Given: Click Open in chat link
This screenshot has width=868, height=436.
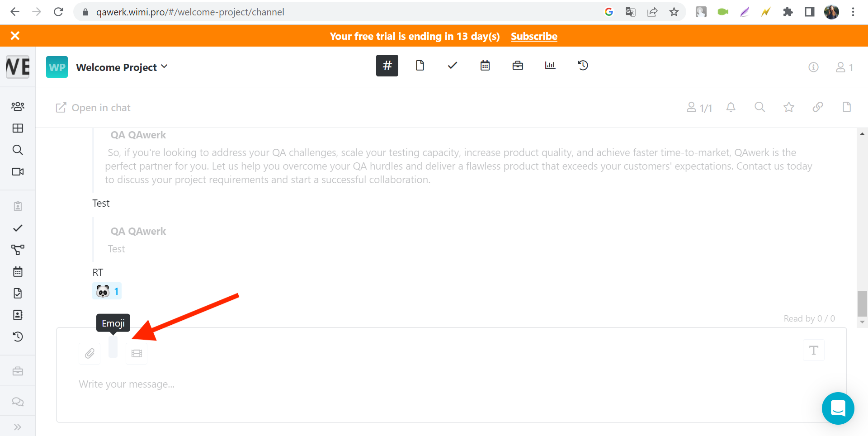Looking at the screenshot, I should tap(93, 108).
